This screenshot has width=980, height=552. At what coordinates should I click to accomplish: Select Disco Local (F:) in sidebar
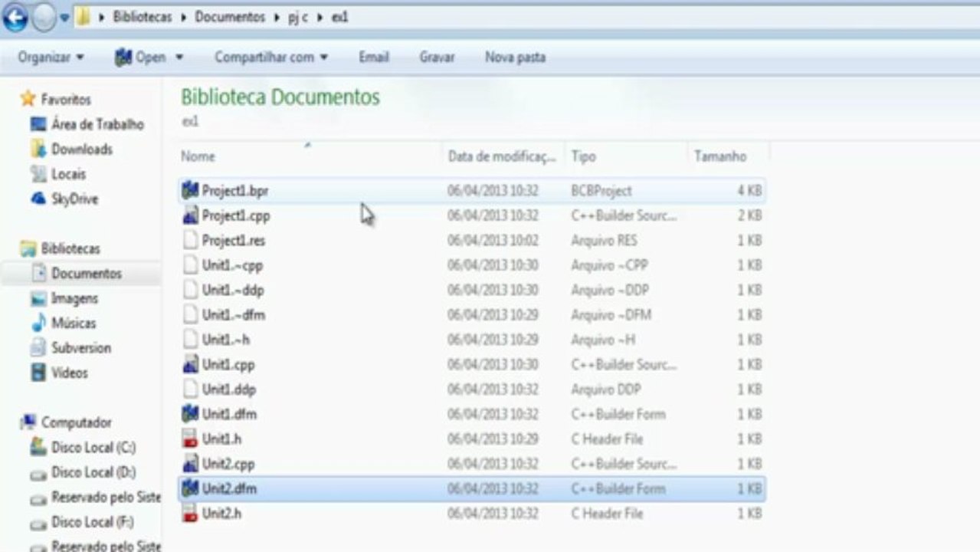pos(93,522)
